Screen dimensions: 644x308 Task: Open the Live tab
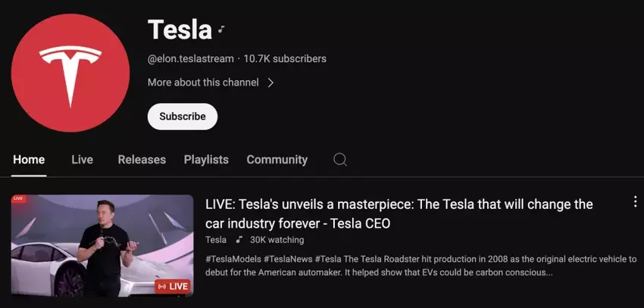[82, 160]
